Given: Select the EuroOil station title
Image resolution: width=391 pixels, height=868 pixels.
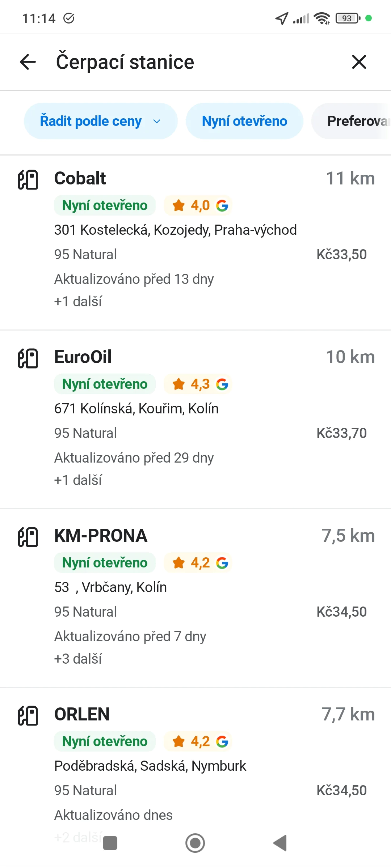Looking at the screenshot, I should (83, 357).
